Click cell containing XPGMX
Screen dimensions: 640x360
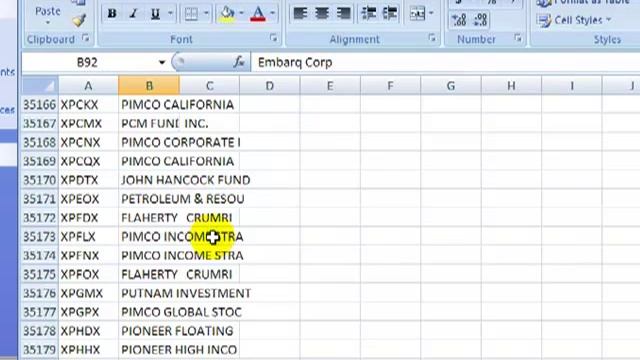pyautogui.click(x=88, y=293)
